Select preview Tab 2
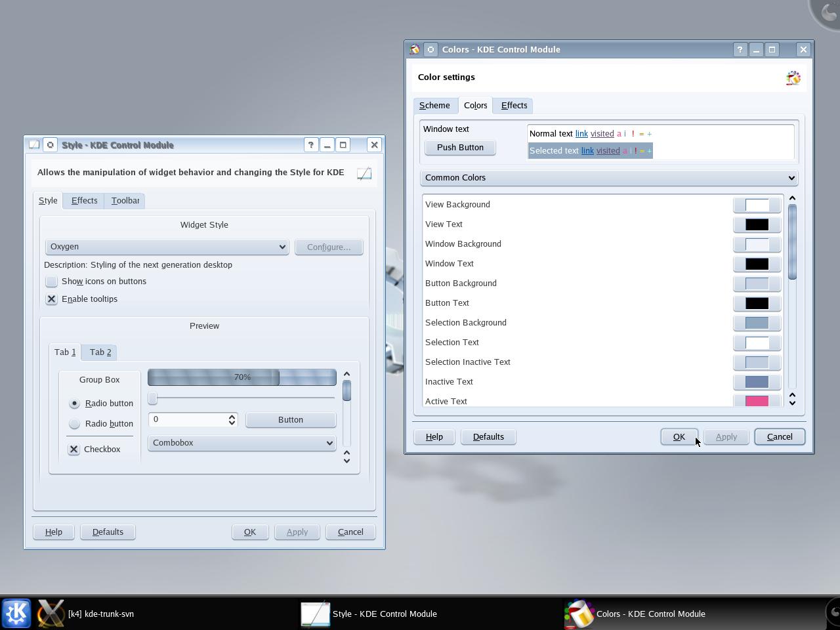 coord(100,352)
